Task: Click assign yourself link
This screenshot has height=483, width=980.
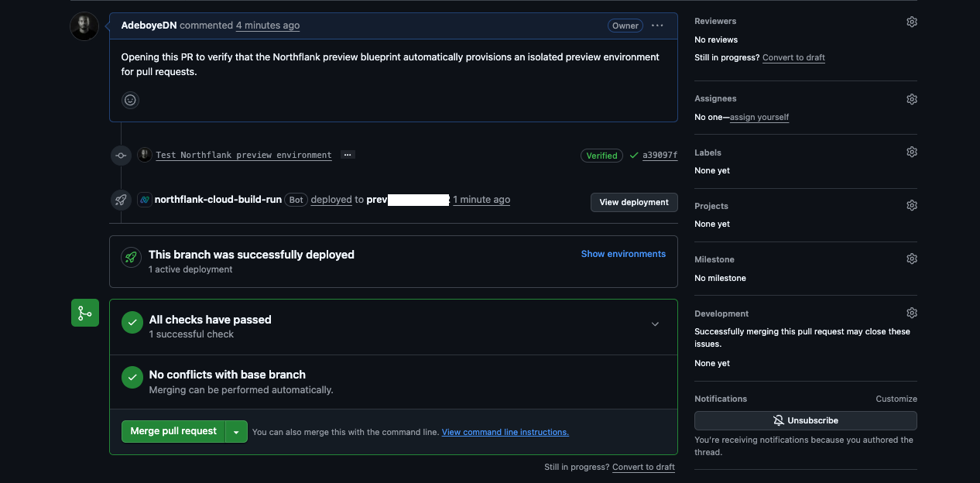Action: click(759, 118)
